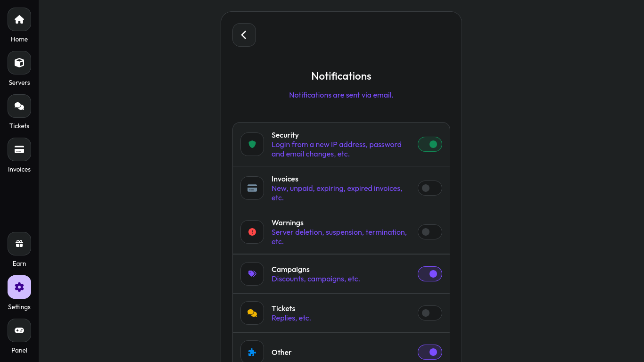This screenshot has width=644, height=362.
Task: Disable Security notifications
Action: coord(429,144)
